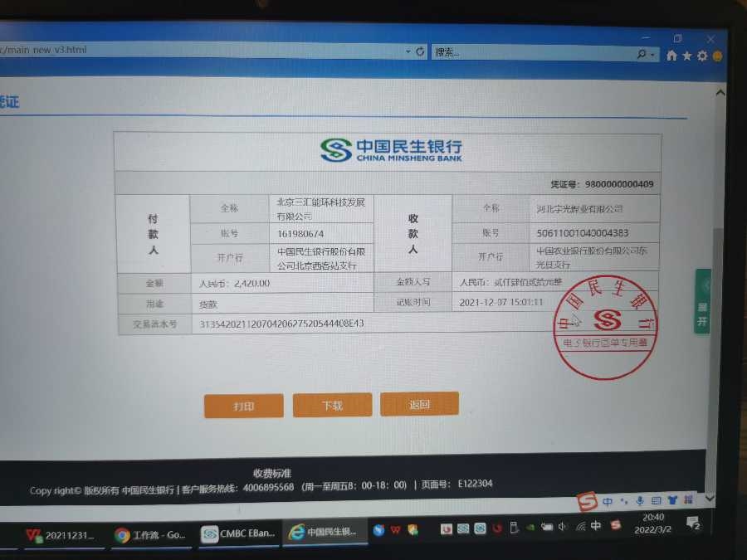Expand the green 展开 side panel tab

pyautogui.click(x=702, y=302)
